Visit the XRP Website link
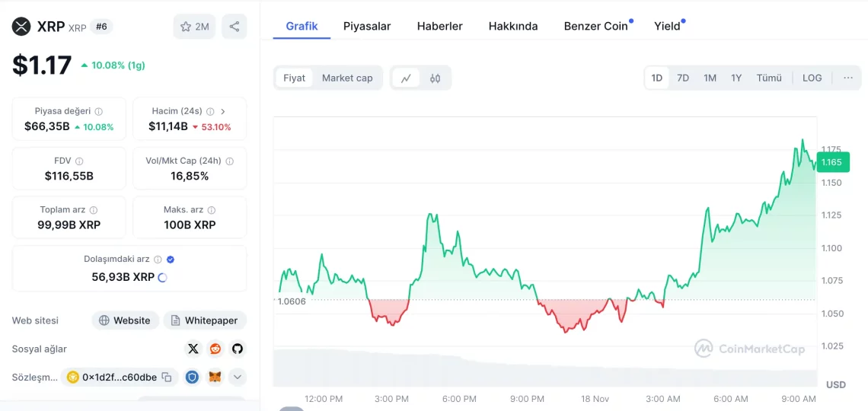The width and height of the screenshot is (868, 411). coord(125,320)
